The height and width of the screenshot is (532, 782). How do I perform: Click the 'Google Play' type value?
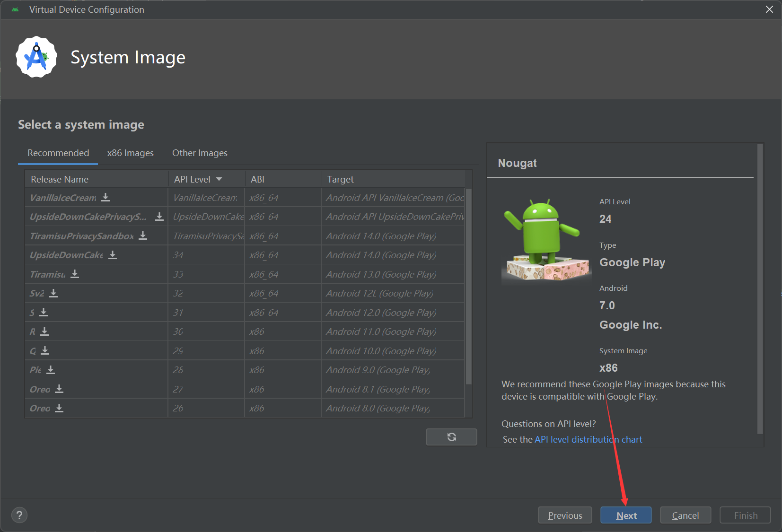632,262
